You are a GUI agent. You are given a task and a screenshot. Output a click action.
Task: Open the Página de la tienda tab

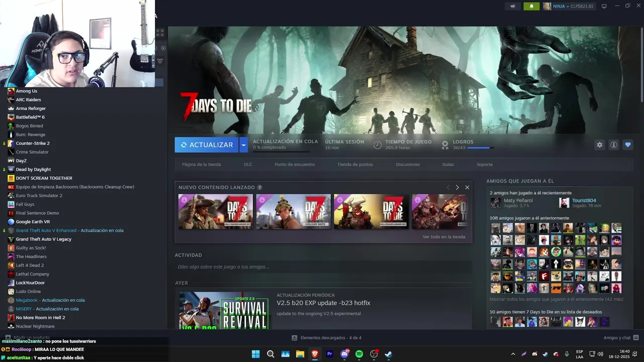(x=201, y=164)
